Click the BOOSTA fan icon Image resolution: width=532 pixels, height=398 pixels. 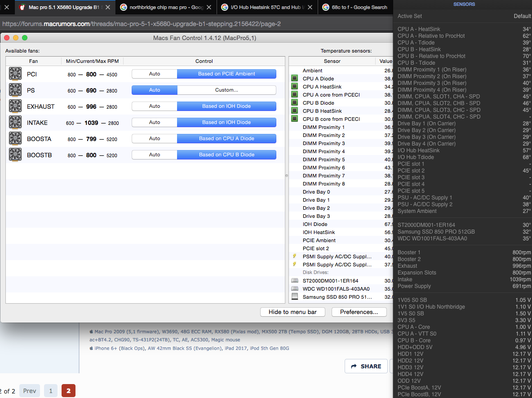pos(15,138)
